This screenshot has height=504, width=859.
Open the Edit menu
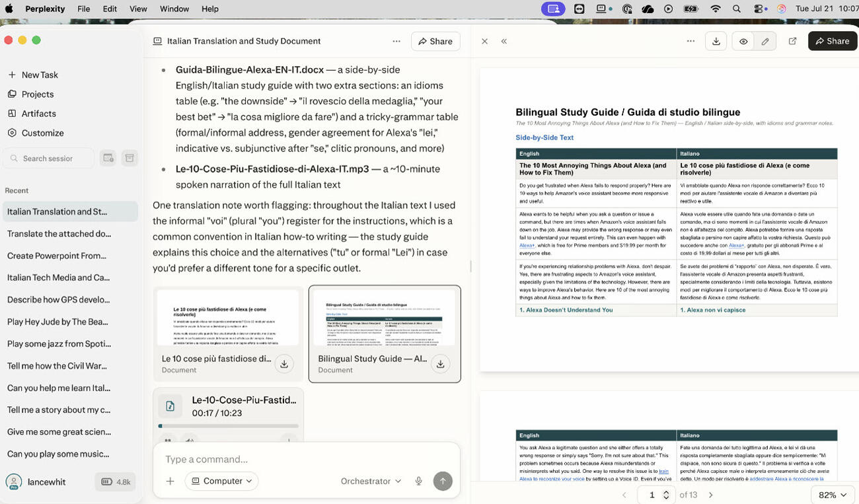(x=110, y=9)
